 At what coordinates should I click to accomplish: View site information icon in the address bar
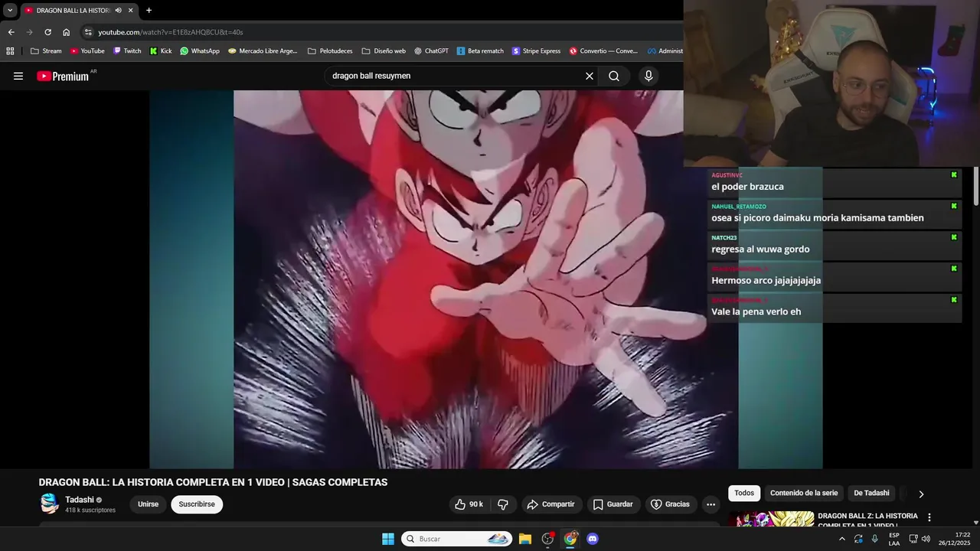[88, 32]
